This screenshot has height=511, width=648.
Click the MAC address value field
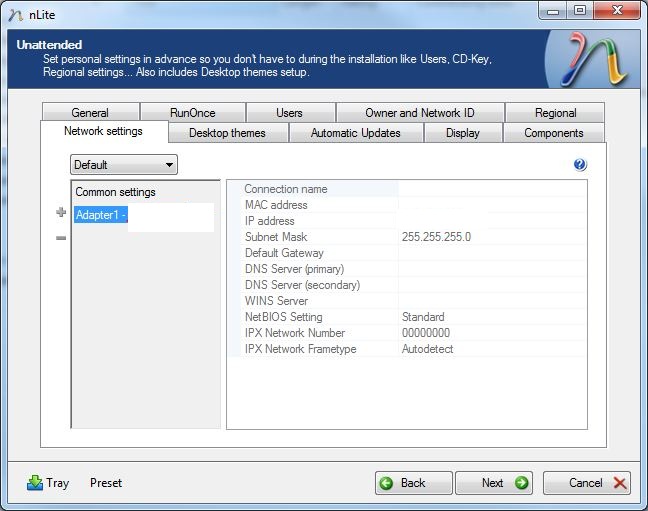(x=492, y=205)
